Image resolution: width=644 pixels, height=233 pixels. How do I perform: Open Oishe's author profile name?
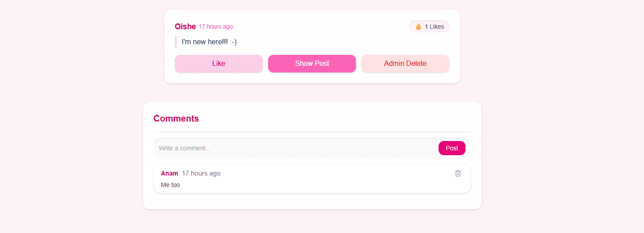(x=185, y=27)
